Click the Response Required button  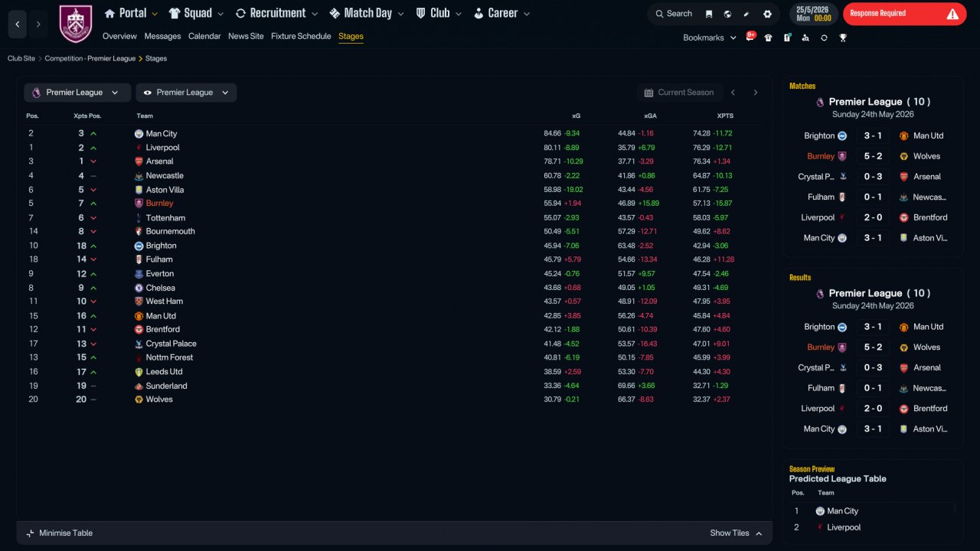tap(904, 14)
